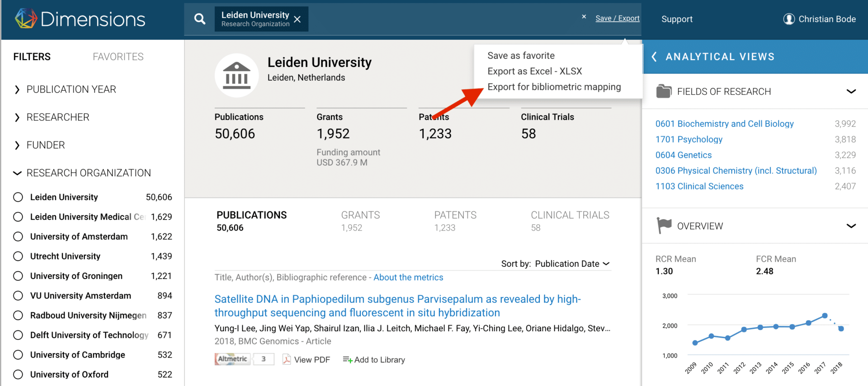
Task: Open the 1701 Psychology field link
Action: (x=689, y=140)
